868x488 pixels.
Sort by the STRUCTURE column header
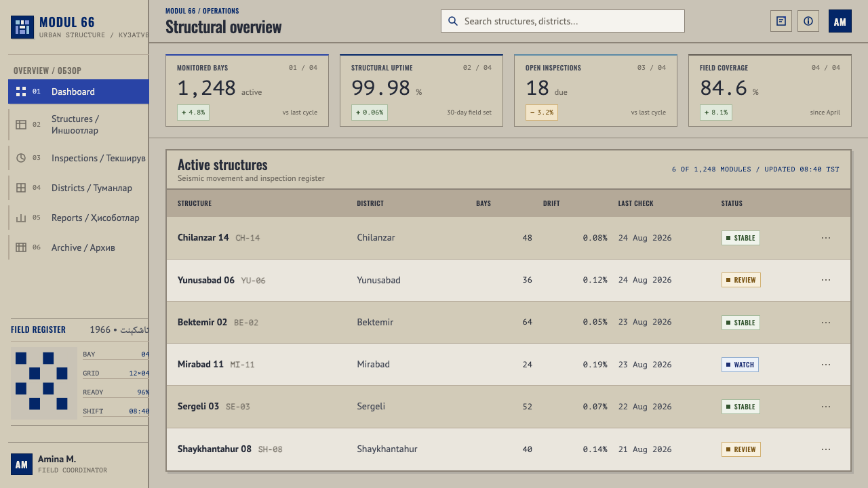click(x=195, y=203)
